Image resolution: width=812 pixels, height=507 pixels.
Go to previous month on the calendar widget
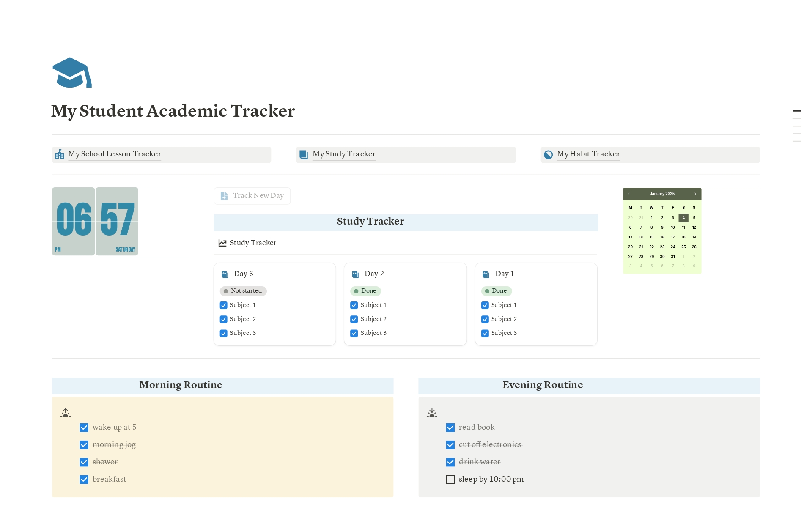(629, 194)
